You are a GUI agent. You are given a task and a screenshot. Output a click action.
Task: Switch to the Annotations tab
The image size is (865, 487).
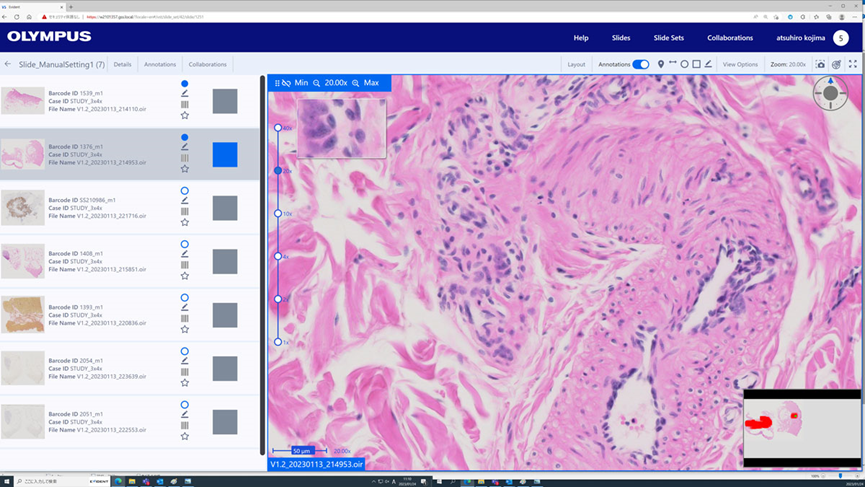(x=160, y=64)
